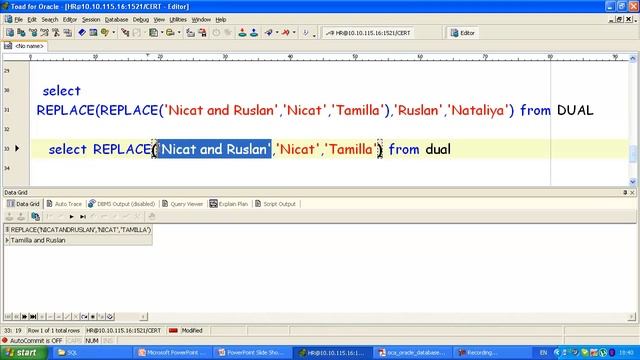Switch to the Script Output tab

pyautogui.click(x=275, y=204)
